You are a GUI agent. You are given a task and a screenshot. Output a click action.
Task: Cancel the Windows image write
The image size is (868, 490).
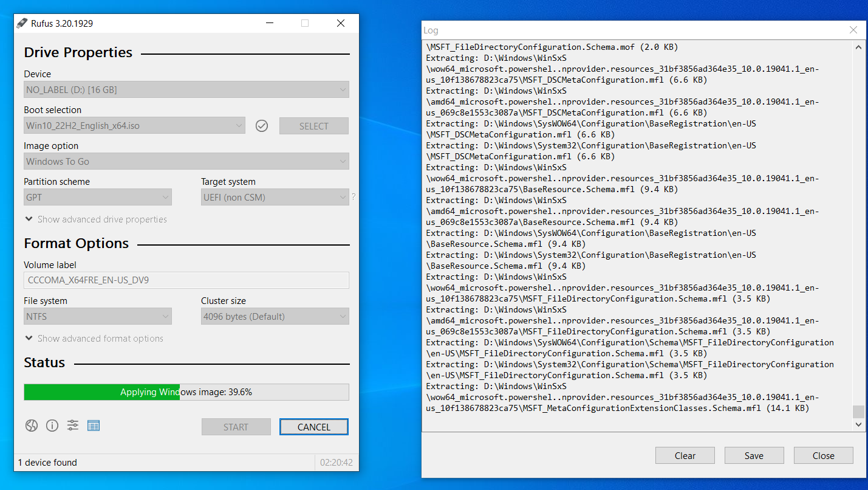pyautogui.click(x=313, y=426)
